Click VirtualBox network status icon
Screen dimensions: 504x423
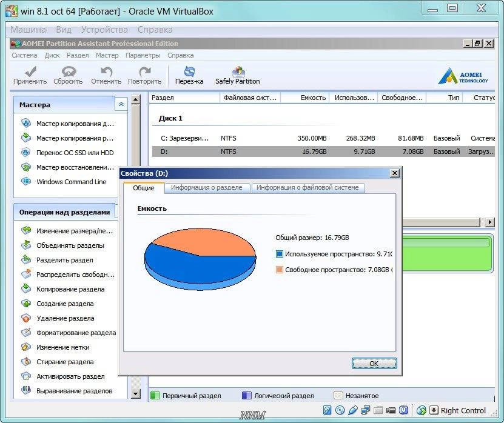366,410
